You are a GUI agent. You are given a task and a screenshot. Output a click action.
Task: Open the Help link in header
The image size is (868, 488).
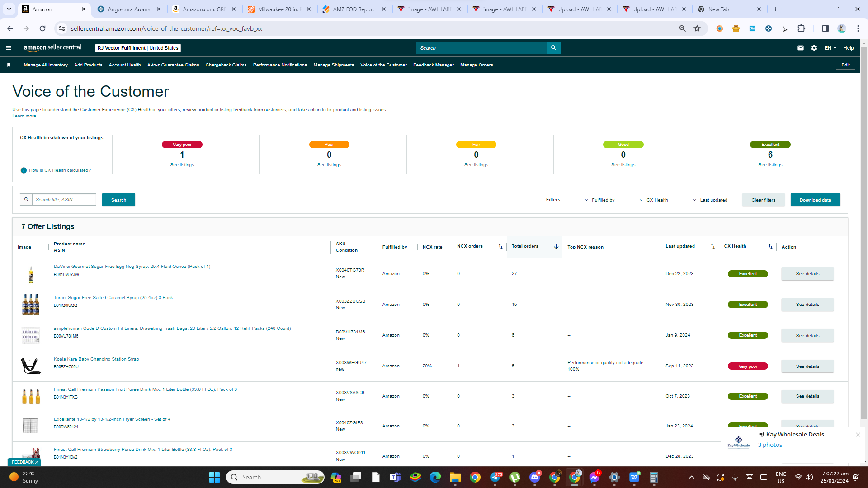(849, 48)
